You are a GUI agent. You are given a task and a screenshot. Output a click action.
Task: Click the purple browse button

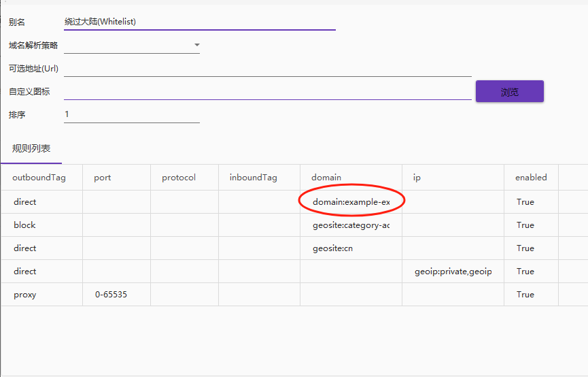click(510, 91)
